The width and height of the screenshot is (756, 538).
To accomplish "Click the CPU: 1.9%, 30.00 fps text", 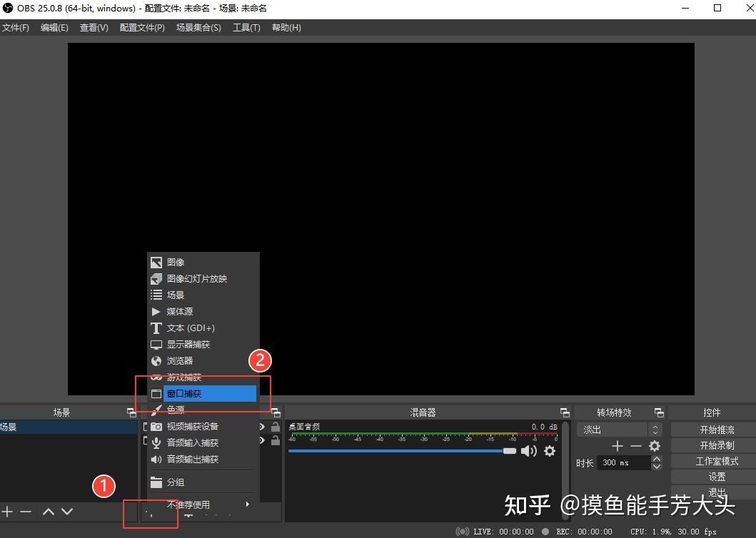I will pos(673,532).
